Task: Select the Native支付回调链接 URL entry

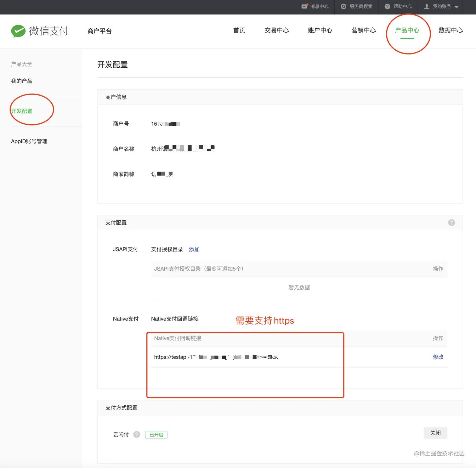Action: pyautogui.click(x=216, y=357)
